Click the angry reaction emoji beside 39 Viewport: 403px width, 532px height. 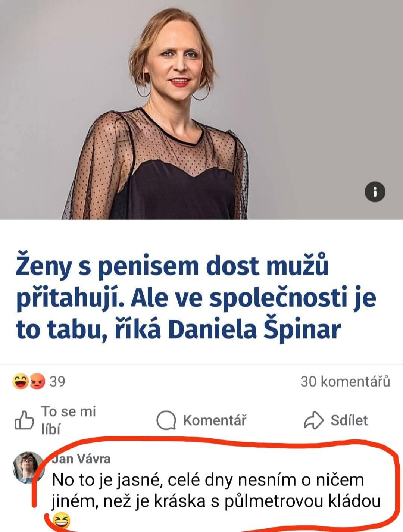pos(37,382)
